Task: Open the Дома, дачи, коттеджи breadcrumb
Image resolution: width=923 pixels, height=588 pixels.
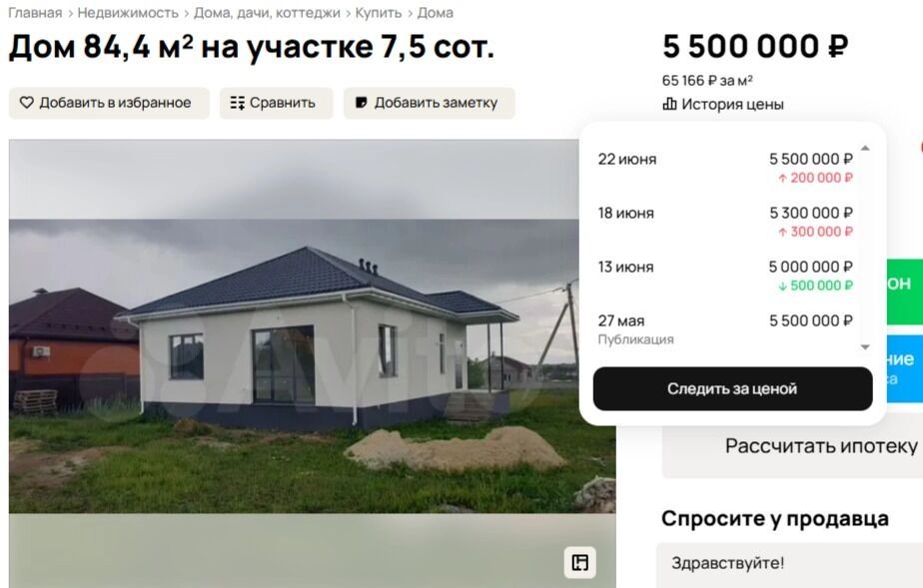Action: [267, 13]
